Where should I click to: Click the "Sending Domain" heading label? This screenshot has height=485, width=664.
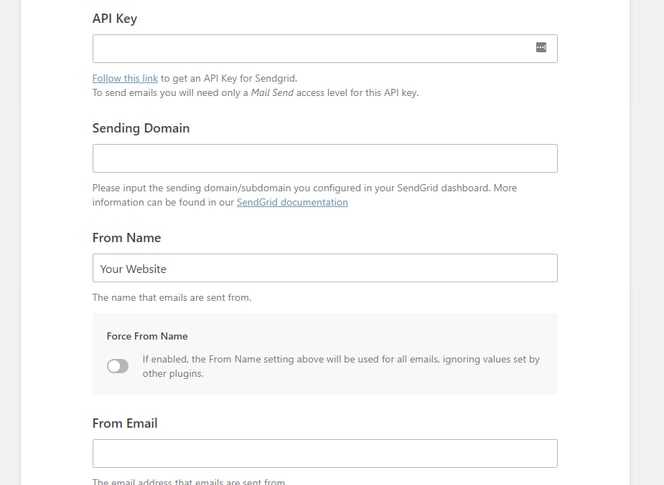tap(141, 128)
